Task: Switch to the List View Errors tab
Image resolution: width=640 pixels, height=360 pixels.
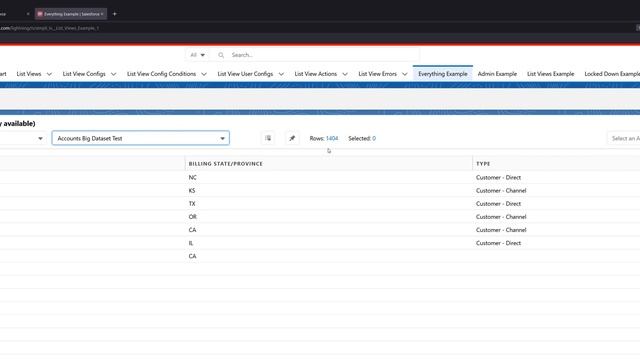Action: (378, 74)
